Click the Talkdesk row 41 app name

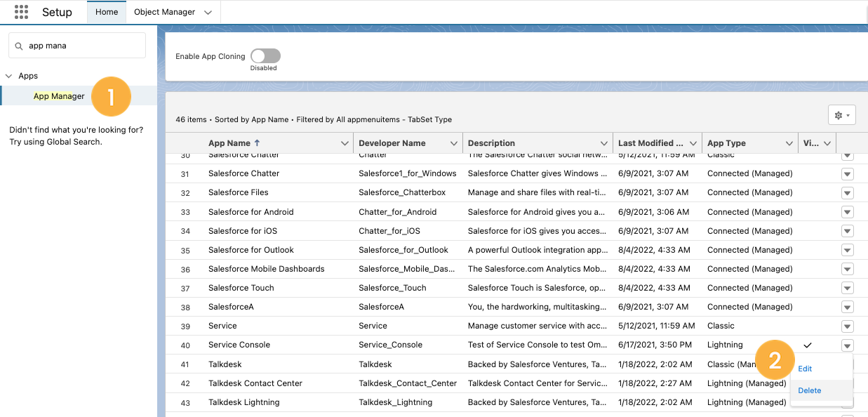[x=225, y=364]
